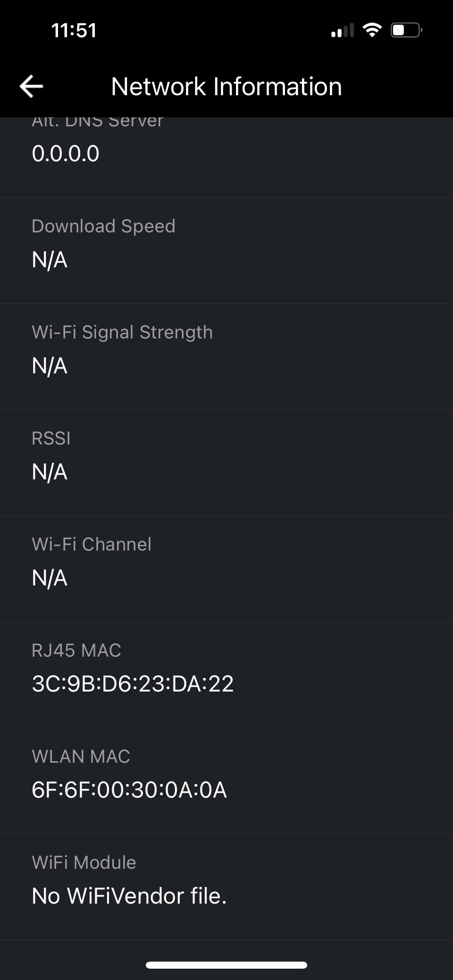Select the Wi-Fi Channel N/A value
This screenshot has width=453, height=980.
pyautogui.click(x=50, y=578)
